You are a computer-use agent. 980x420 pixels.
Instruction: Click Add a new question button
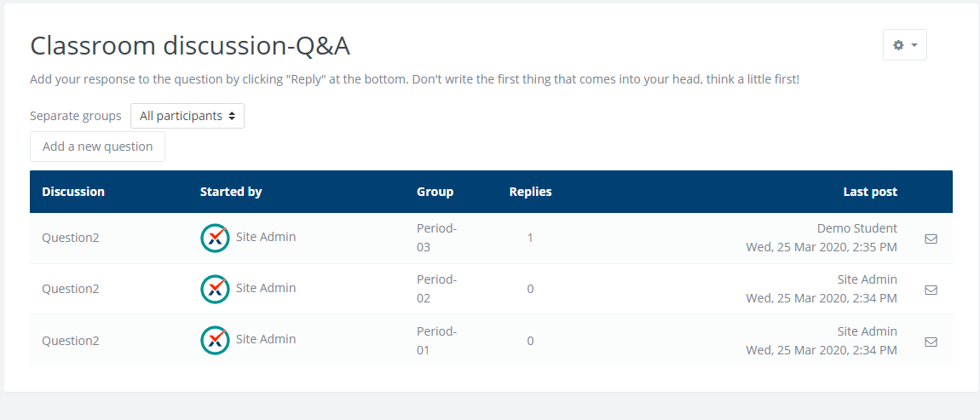tap(97, 147)
